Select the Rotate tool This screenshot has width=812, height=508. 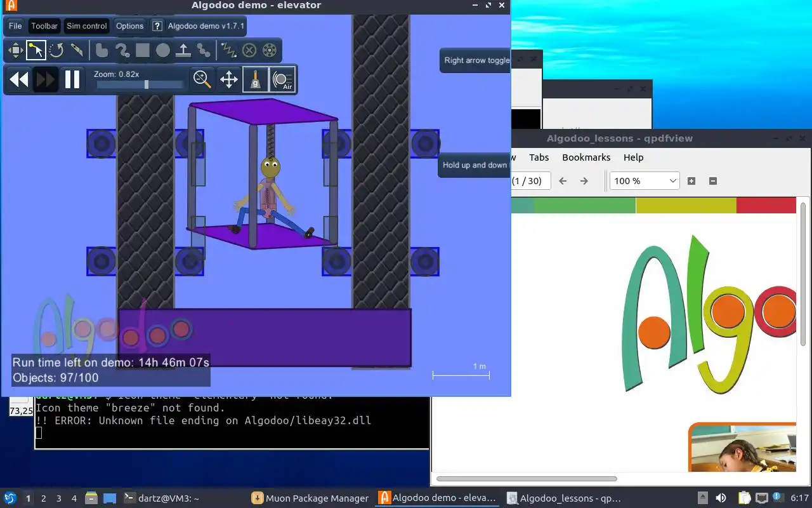[x=56, y=50]
